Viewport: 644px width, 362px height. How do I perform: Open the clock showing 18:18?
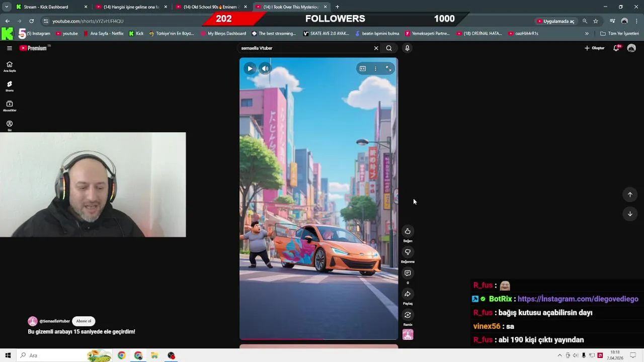615,355
